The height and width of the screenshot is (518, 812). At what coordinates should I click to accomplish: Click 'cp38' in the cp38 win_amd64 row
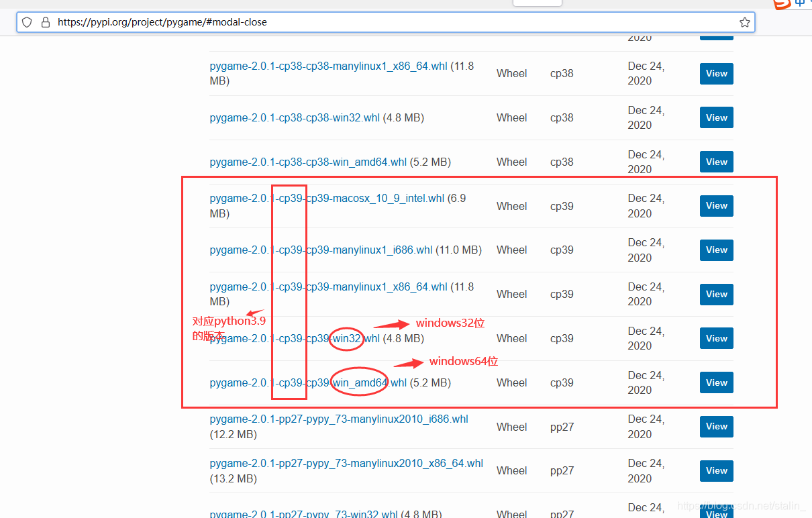[x=562, y=162]
